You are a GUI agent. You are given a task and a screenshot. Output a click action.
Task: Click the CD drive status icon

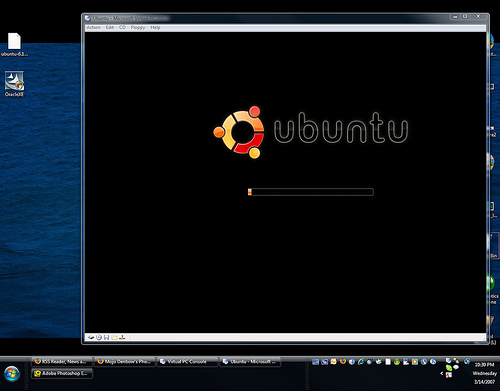coord(99,338)
